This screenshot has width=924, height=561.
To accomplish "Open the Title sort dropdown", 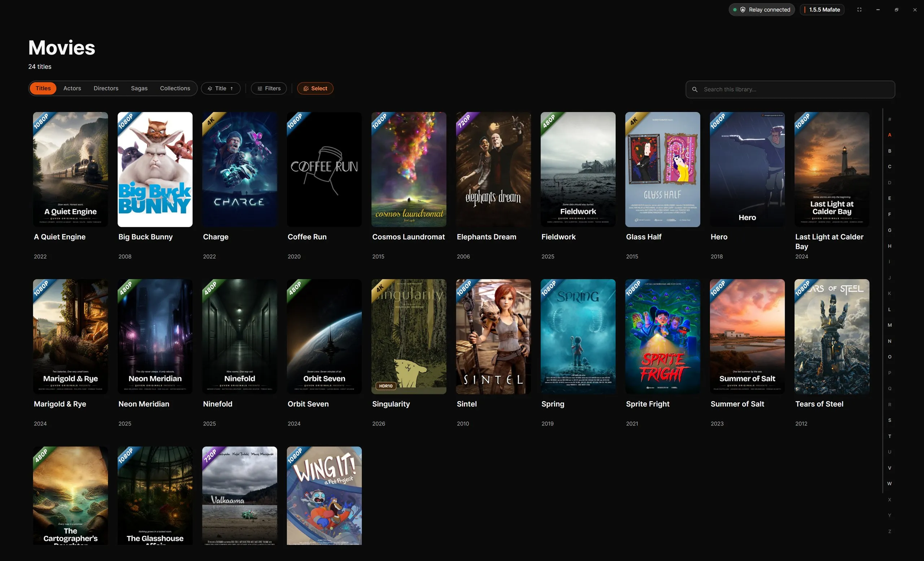I will tap(221, 88).
